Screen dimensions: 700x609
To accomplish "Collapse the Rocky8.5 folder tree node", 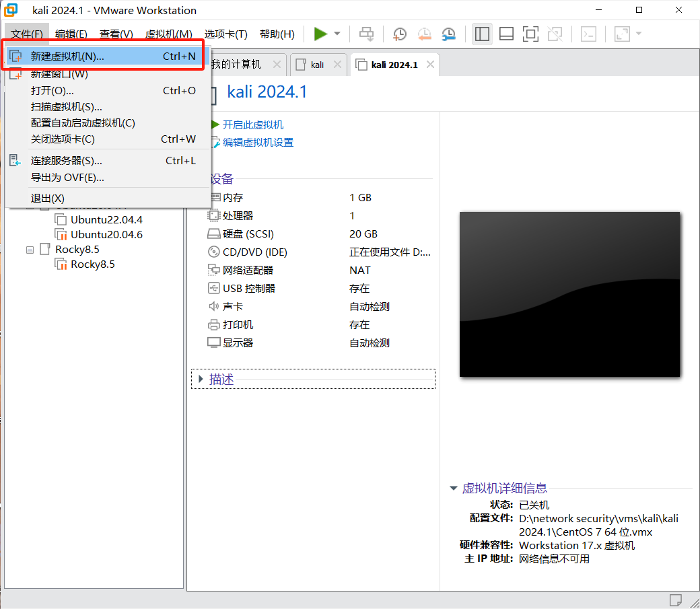I will pyautogui.click(x=30, y=250).
